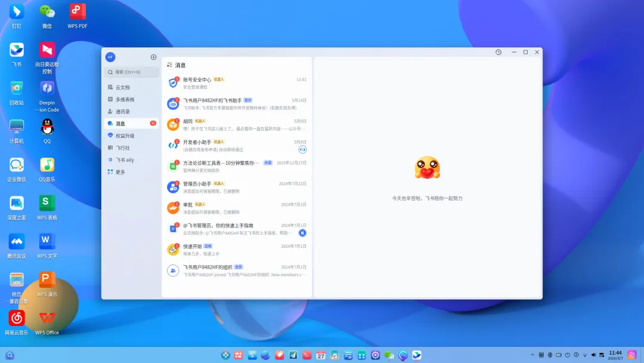Image resolution: width=644 pixels, height=363 pixels.
Task: Open QQ音乐 desktop icon
Action: tap(47, 170)
